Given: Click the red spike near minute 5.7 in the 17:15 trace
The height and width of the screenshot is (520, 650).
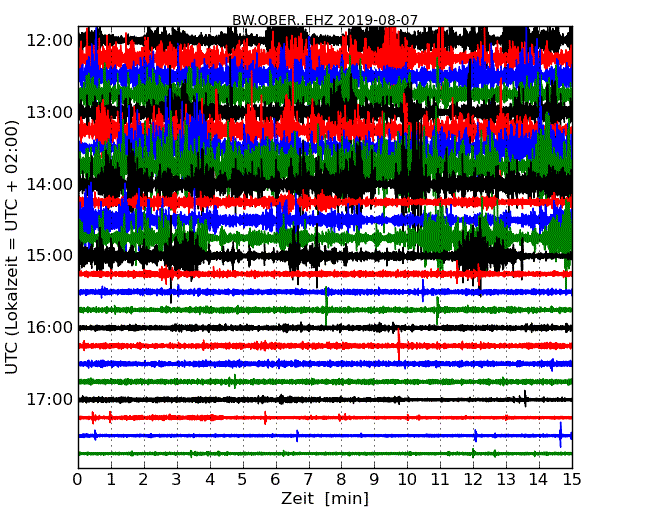Looking at the screenshot, I should pos(265,418).
